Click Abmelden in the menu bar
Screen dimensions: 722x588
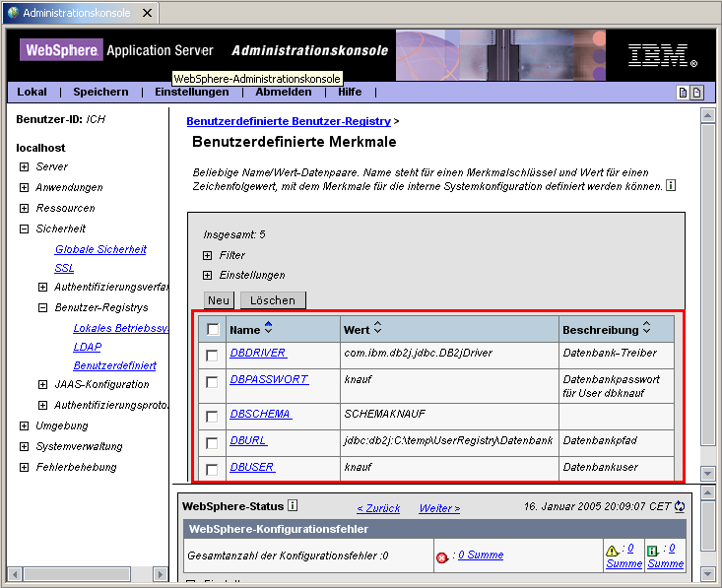point(283,92)
